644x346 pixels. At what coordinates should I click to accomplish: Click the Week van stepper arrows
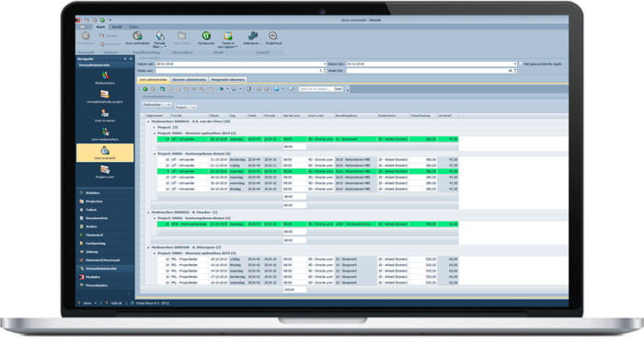point(325,71)
